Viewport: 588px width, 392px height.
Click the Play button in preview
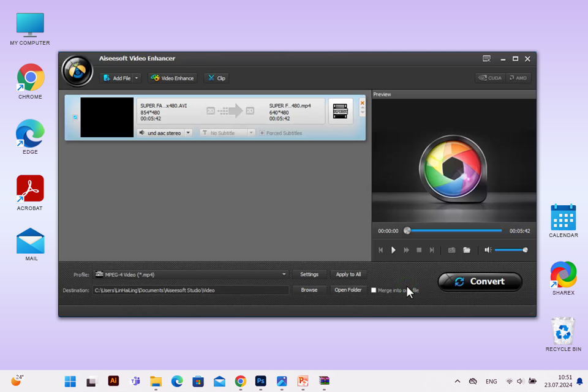393,250
